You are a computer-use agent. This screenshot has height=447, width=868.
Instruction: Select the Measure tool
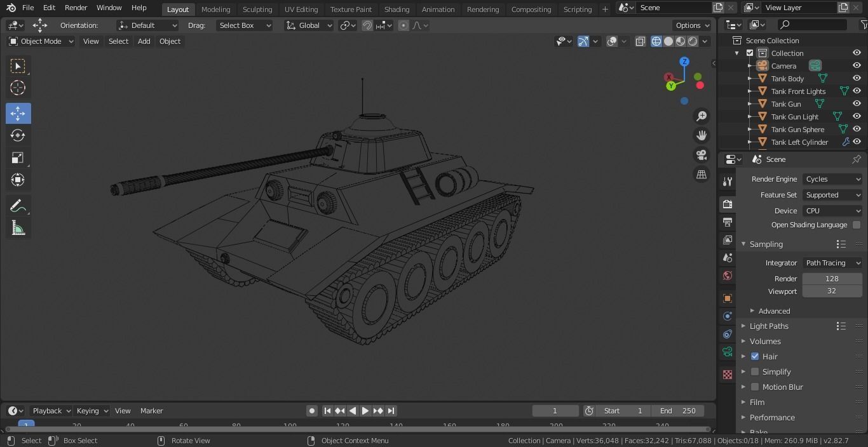[18, 228]
